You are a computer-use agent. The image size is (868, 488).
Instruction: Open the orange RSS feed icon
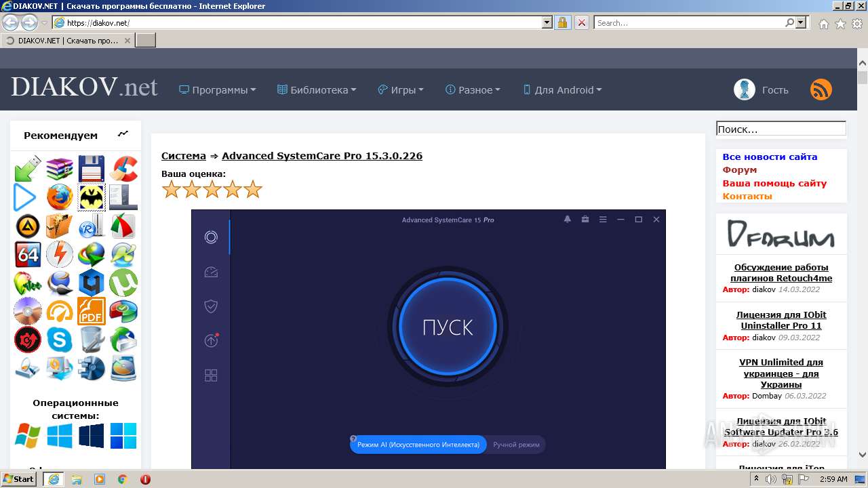pos(821,89)
